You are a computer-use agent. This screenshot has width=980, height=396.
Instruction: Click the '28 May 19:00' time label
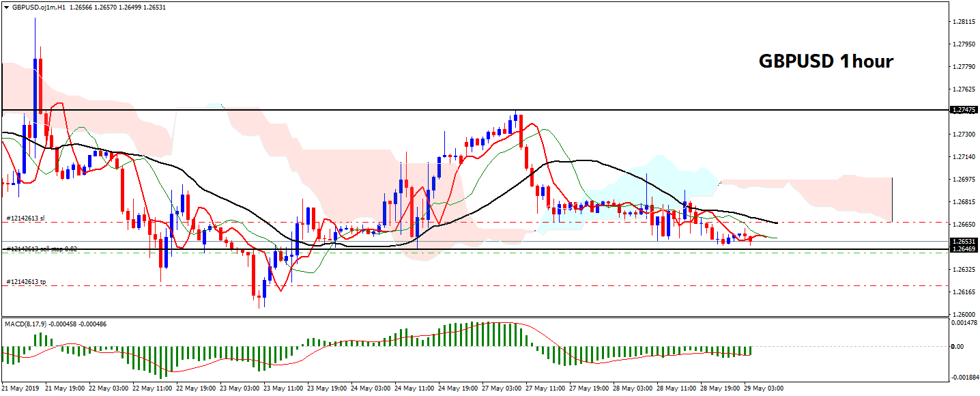pyautogui.click(x=721, y=388)
